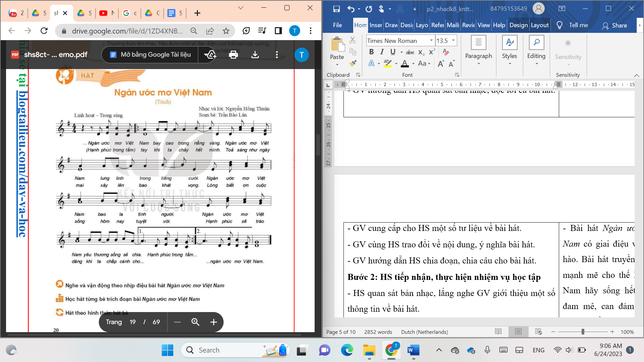The image size is (644, 362).
Task: Apply yellow text highlight color
Action: click(388, 63)
